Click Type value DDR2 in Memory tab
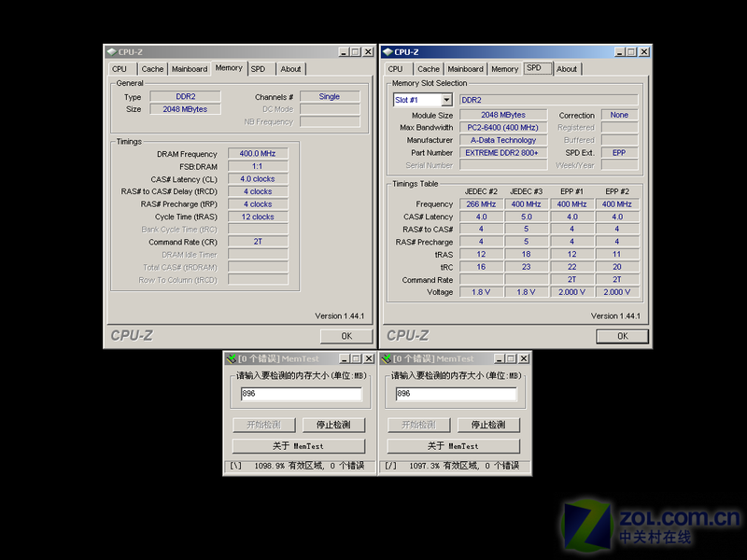 pyautogui.click(x=185, y=97)
